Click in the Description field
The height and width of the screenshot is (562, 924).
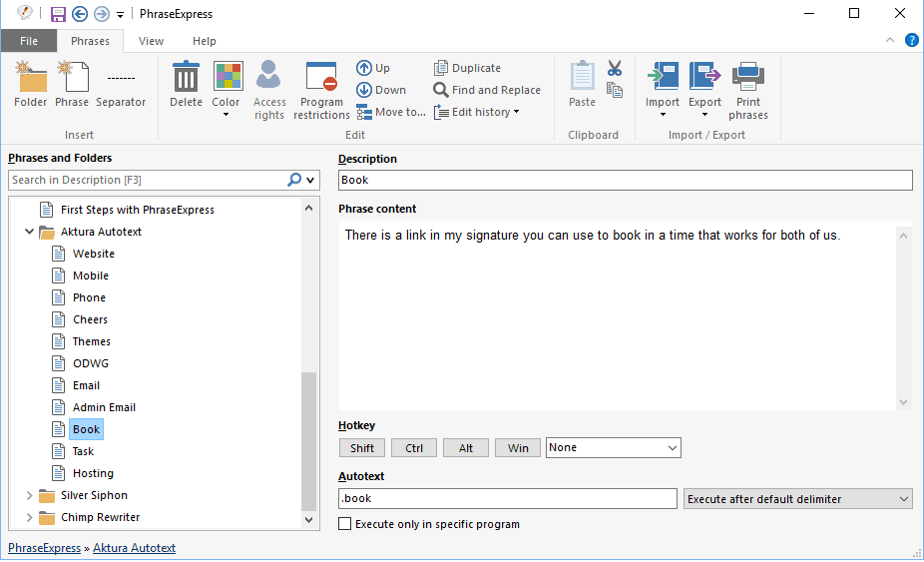[626, 180]
